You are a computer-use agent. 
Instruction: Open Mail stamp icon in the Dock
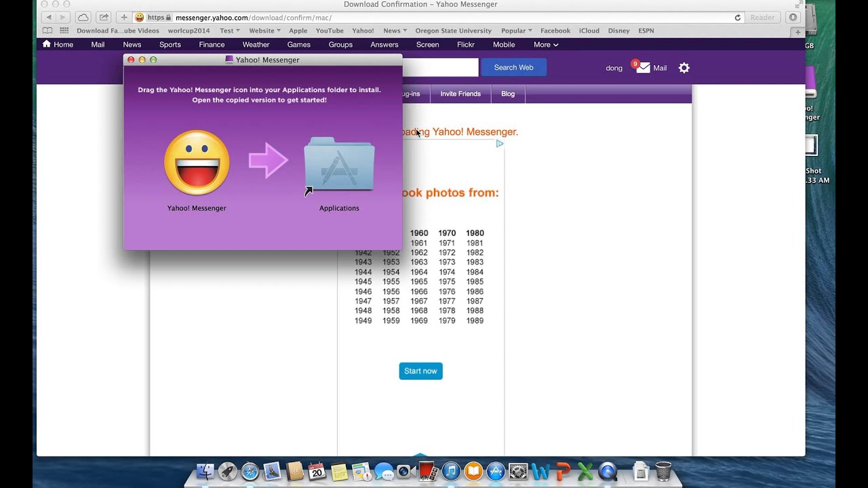(272, 471)
